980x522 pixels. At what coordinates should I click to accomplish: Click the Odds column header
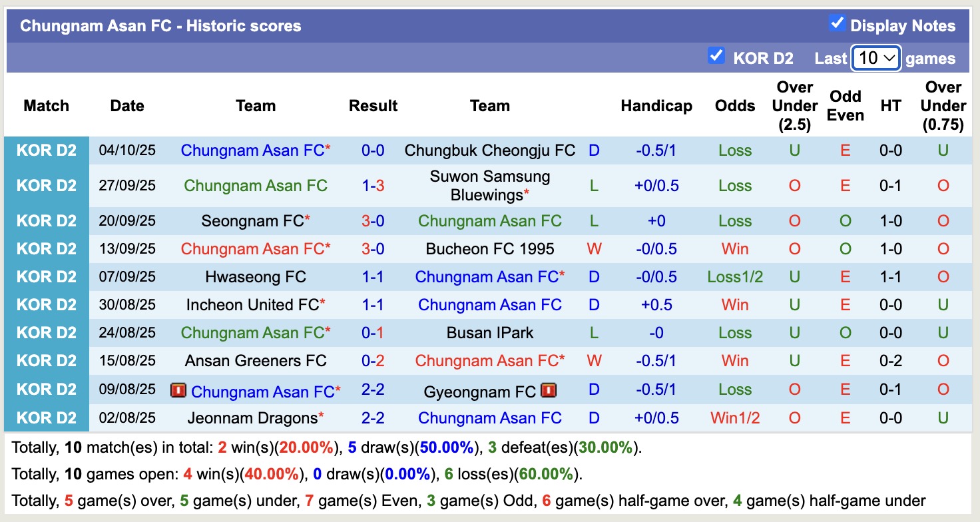tap(734, 105)
